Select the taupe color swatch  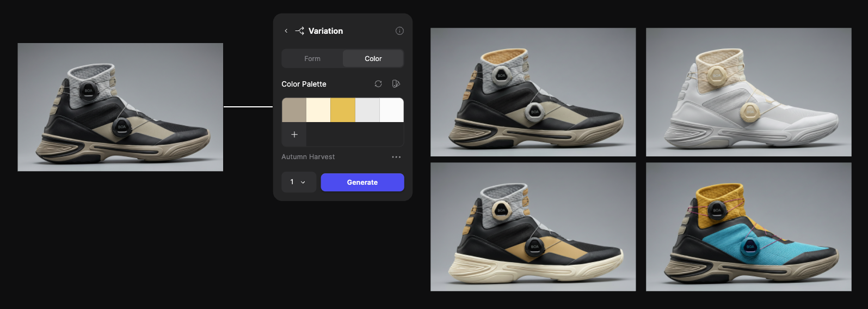(x=294, y=110)
